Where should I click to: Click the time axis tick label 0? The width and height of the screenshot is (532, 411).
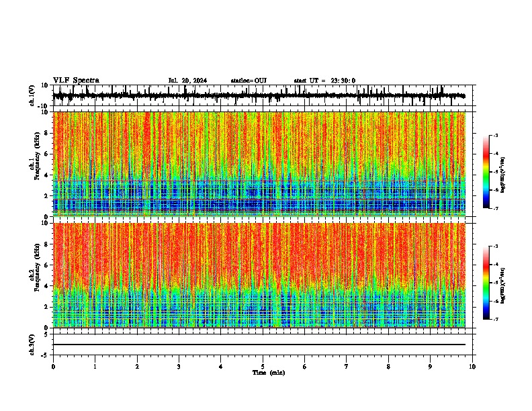click(53, 367)
